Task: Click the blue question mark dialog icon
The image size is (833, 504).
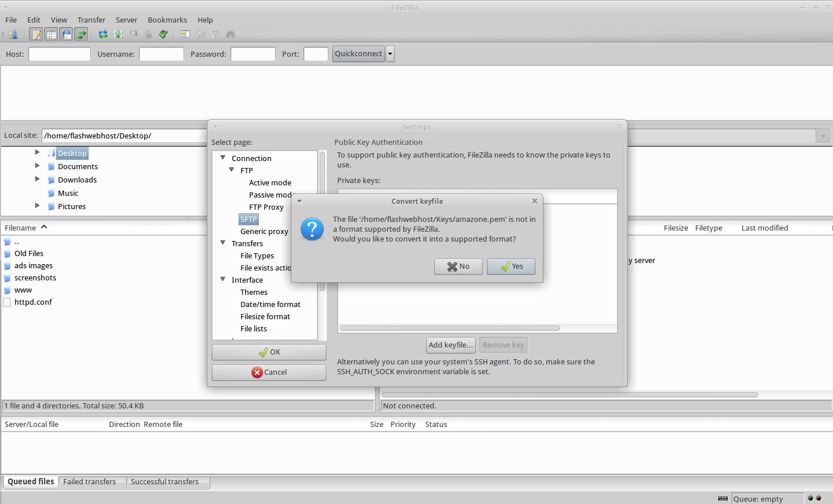Action: tap(312, 229)
